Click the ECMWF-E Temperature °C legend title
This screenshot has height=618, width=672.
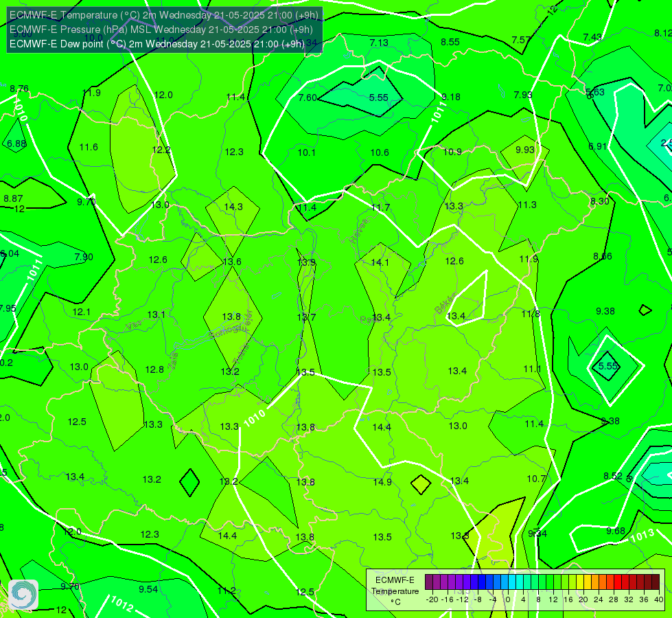click(x=395, y=591)
